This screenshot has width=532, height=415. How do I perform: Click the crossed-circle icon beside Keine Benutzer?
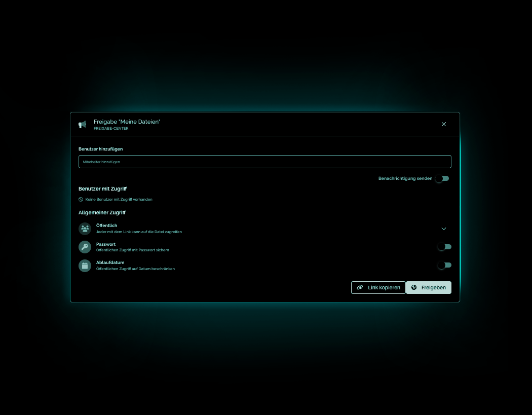click(x=81, y=200)
